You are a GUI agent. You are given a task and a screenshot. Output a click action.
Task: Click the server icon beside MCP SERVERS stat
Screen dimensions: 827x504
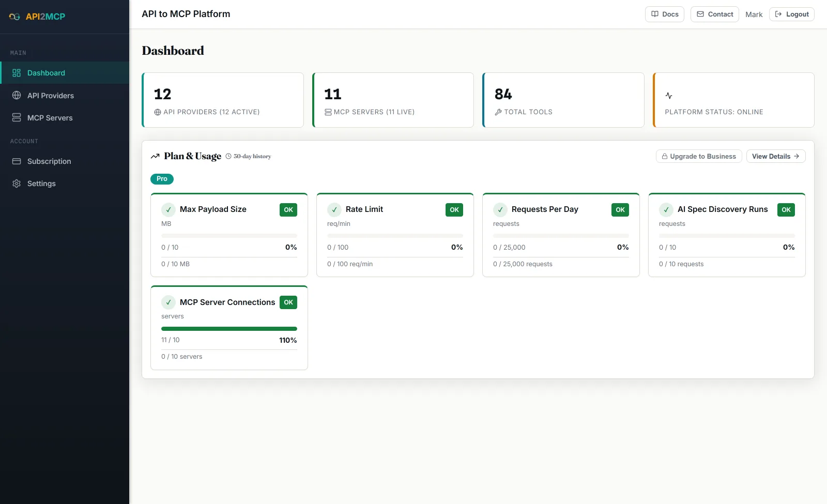pos(328,112)
